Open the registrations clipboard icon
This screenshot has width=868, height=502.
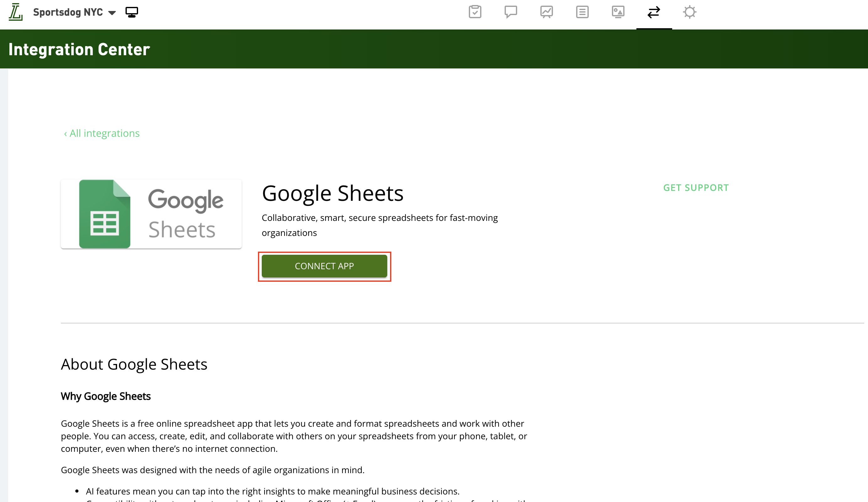point(475,12)
